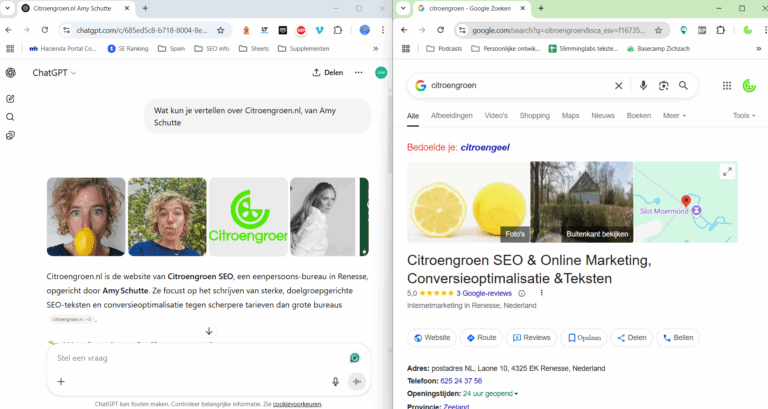Screen dimensions: 768x409
Task: Share the conversation with Delen button
Action: tap(328, 72)
